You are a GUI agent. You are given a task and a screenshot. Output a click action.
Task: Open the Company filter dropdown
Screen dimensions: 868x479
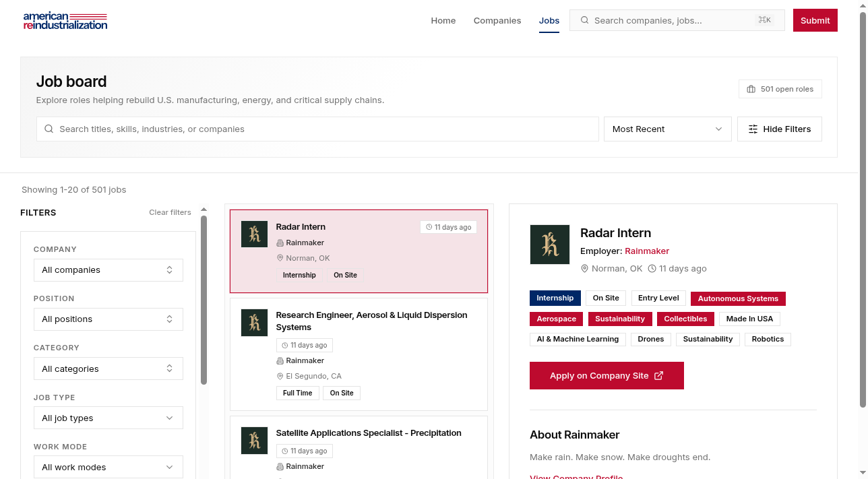click(108, 270)
